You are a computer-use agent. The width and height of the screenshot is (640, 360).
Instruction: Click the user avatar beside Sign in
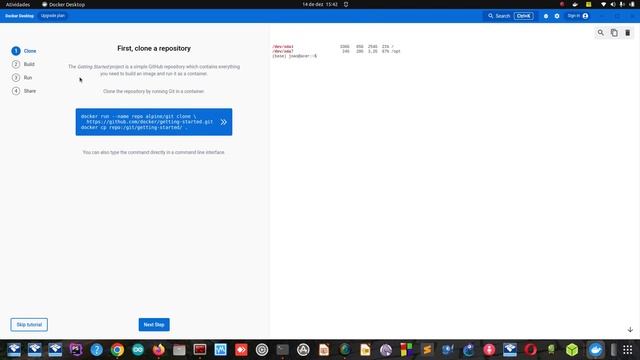point(585,16)
